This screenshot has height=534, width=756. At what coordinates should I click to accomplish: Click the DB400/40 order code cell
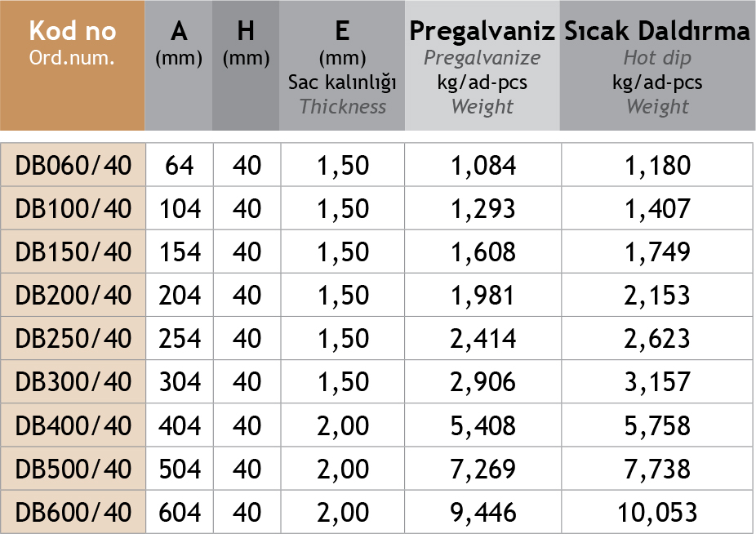73,426
